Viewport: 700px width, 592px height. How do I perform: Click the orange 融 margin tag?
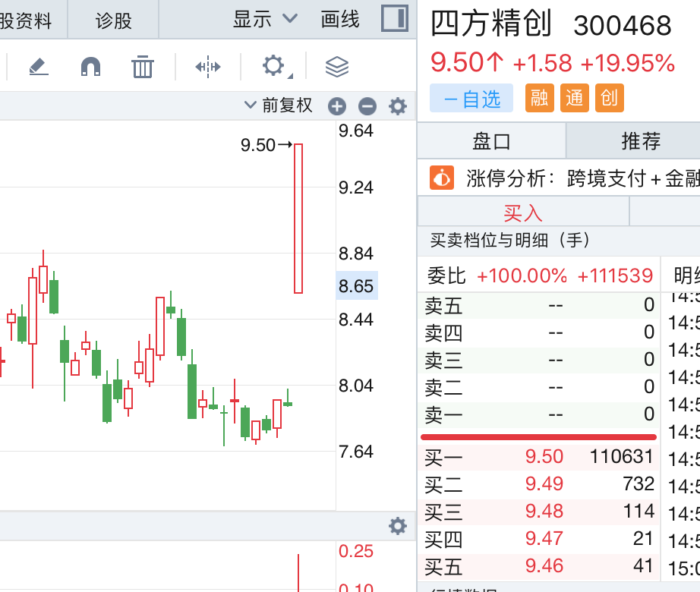(x=540, y=98)
